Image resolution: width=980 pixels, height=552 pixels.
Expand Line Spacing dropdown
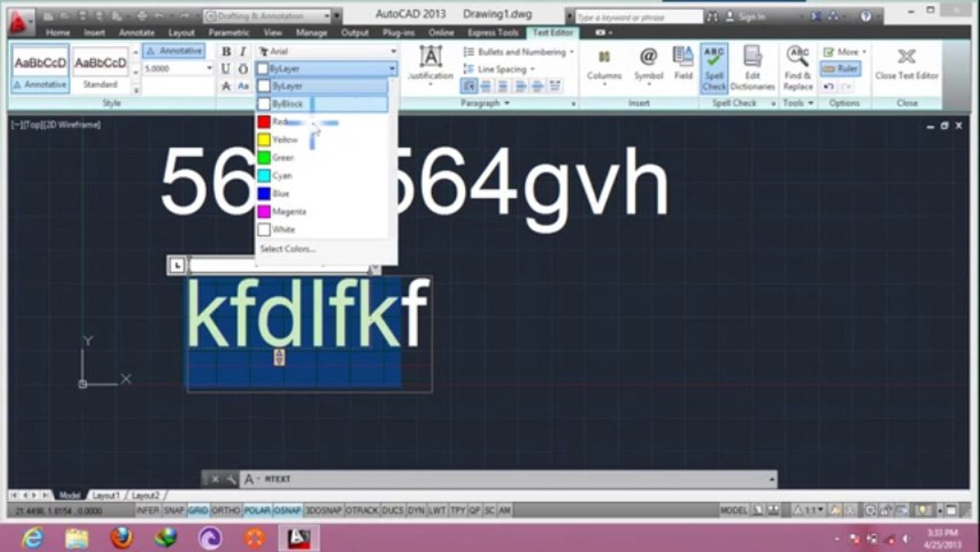coord(533,69)
